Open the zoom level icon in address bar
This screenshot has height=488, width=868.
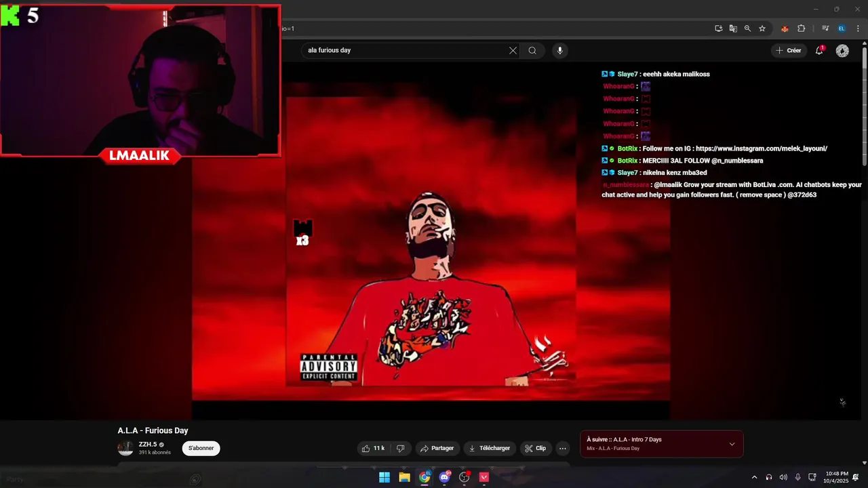click(747, 28)
